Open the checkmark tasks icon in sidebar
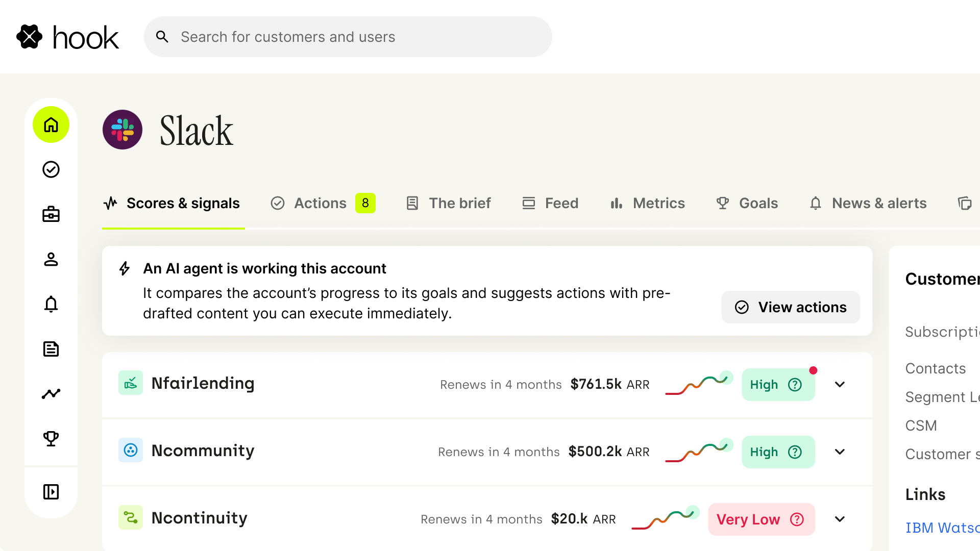This screenshot has width=980, height=551. 51,169
